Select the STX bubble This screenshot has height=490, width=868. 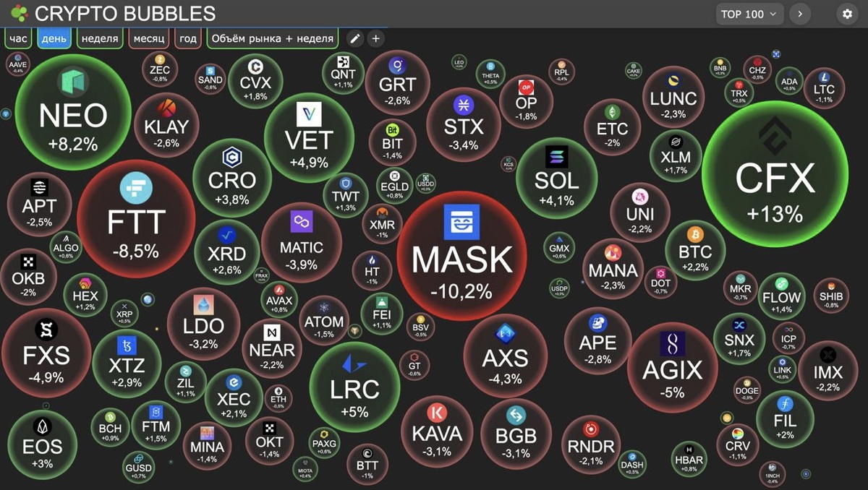coord(464,124)
